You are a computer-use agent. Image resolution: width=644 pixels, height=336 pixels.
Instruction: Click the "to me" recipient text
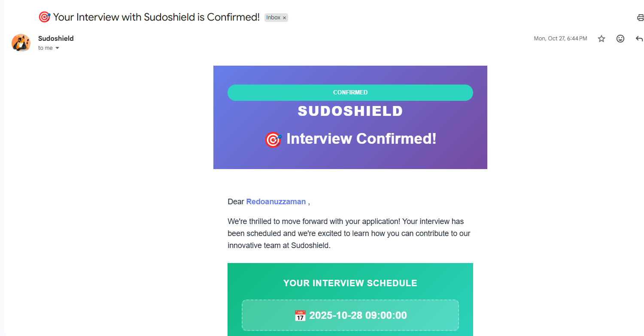(x=45, y=48)
